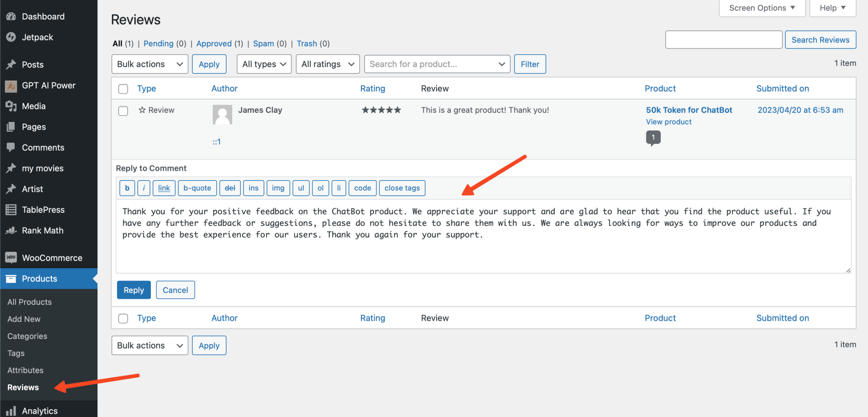The height and width of the screenshot is (417, 868).
Task: Toggle the select-all checkbox in footer
Action: coord(123,319)
